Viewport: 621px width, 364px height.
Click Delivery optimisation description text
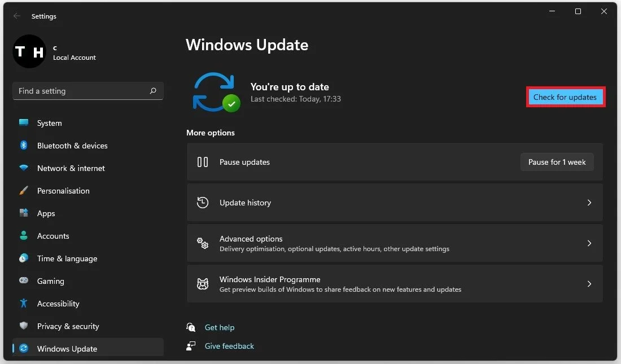coord(334,249)
